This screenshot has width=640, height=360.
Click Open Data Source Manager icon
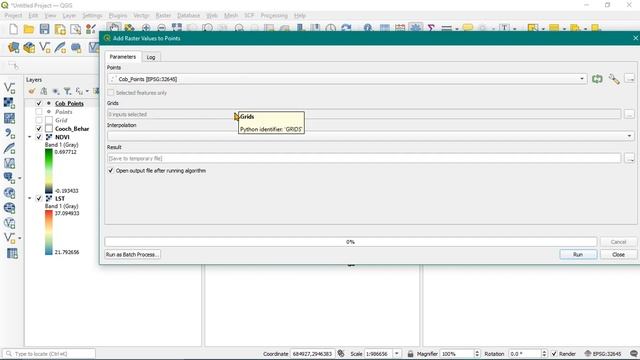(x=13, y=48)
